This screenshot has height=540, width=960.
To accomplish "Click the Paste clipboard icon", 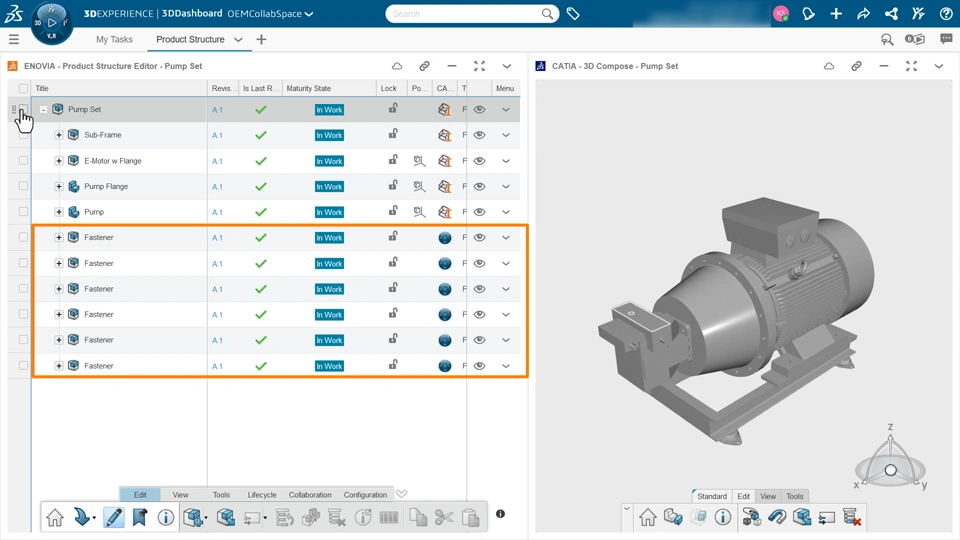I will [470, 517].
